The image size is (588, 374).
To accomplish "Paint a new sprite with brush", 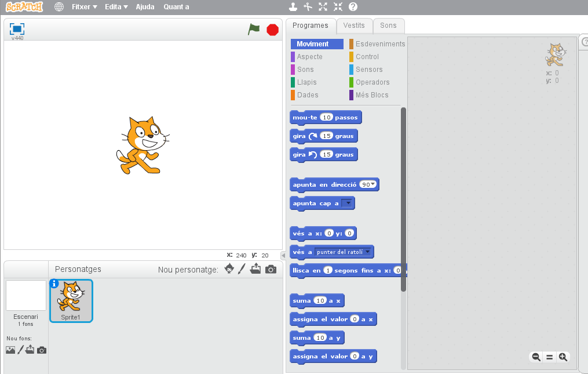I will coord(242,269).
